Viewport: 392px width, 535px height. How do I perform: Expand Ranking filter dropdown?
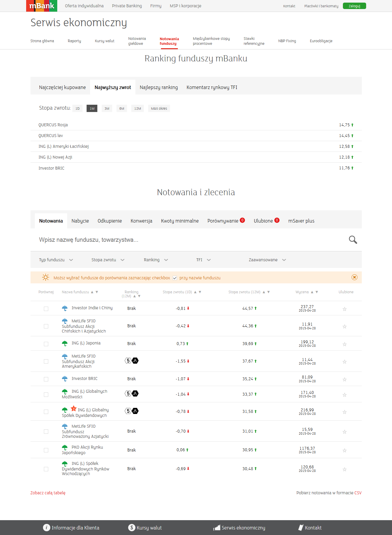pos(156,260)
